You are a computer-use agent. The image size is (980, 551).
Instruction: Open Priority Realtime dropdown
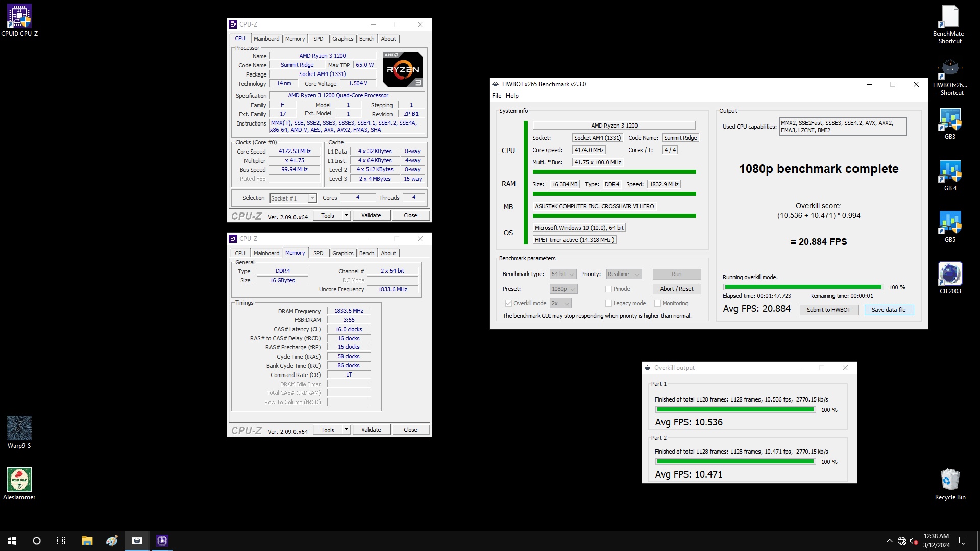[x=624, y=274]
